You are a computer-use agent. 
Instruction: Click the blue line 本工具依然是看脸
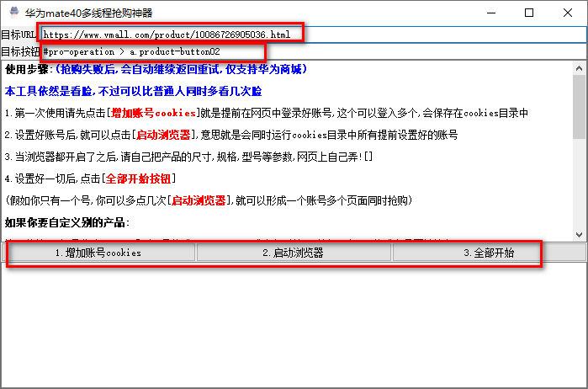point(133,91)
